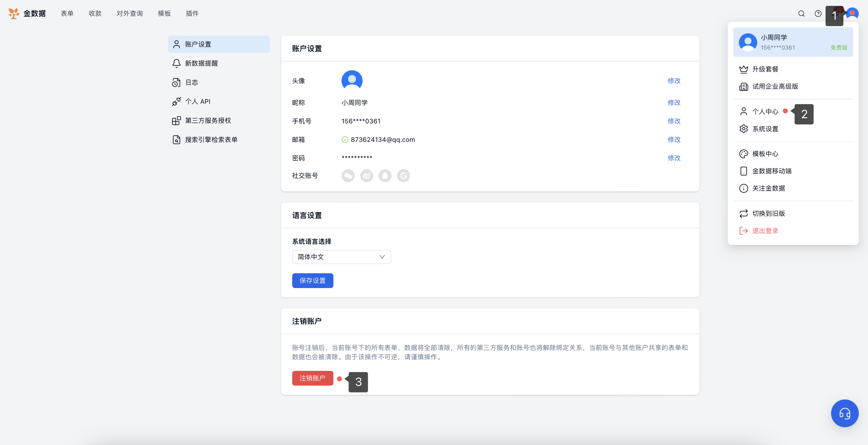The image size is (868, 445).
Task: Click the plug icon for 个人 API
Action: click(x=176, y=102)
